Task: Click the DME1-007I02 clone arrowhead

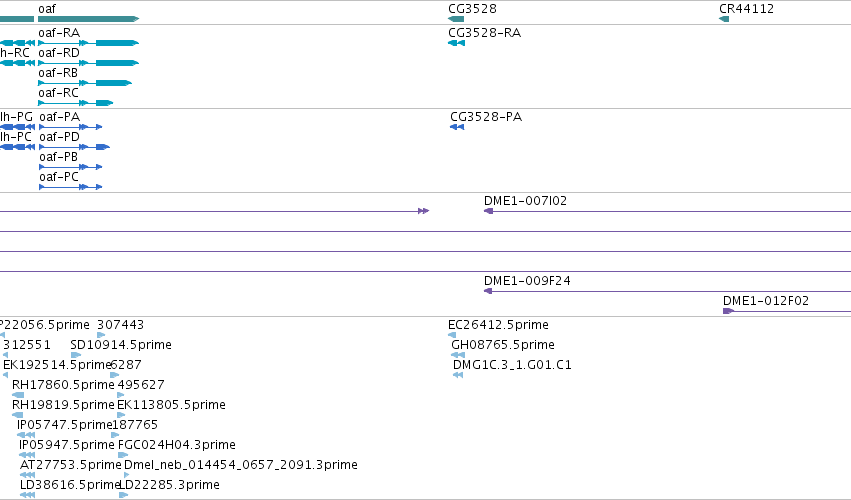Action: coord(488,211)
